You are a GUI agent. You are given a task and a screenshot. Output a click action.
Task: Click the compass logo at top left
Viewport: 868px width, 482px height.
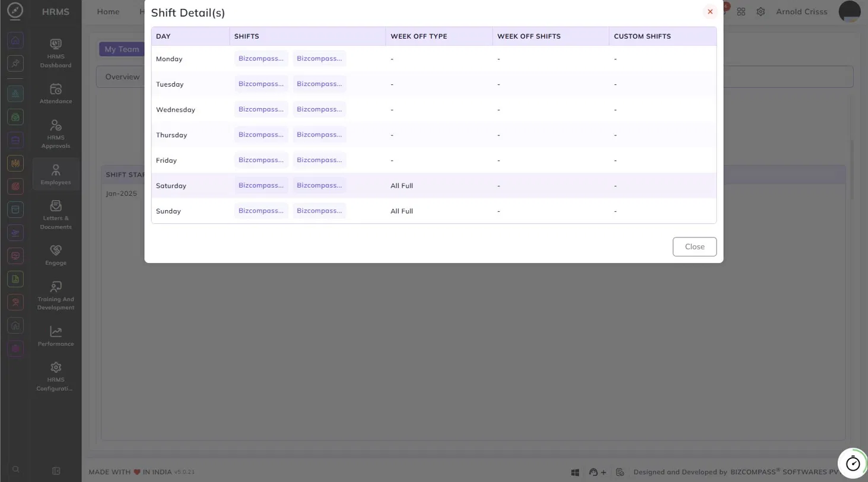[16, 11]
